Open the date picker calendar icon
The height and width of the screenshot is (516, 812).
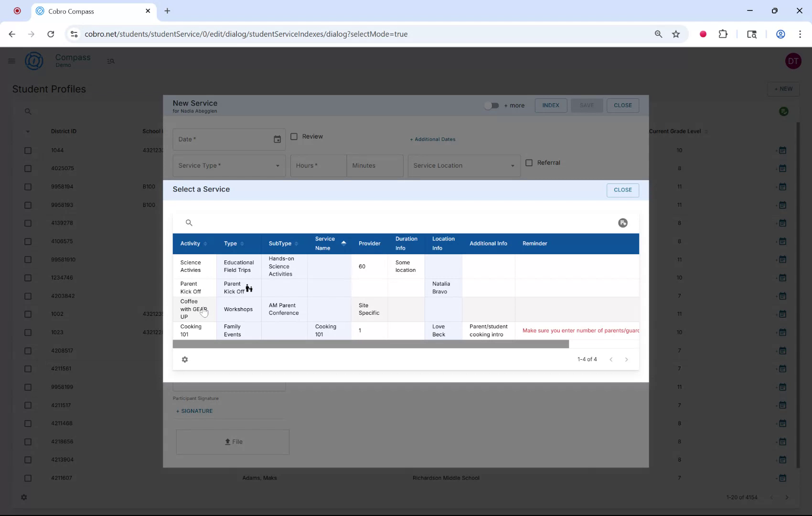277,139
